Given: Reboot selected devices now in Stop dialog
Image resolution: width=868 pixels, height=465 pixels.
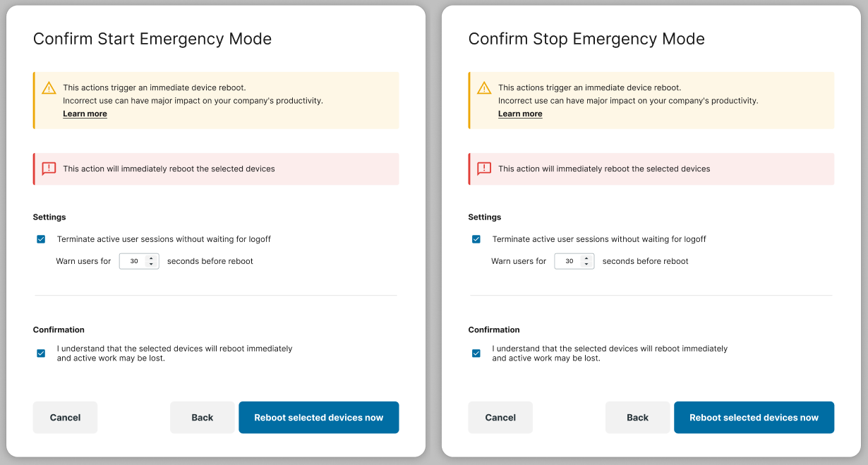Looking at the screenshot, I should point(754,418).
